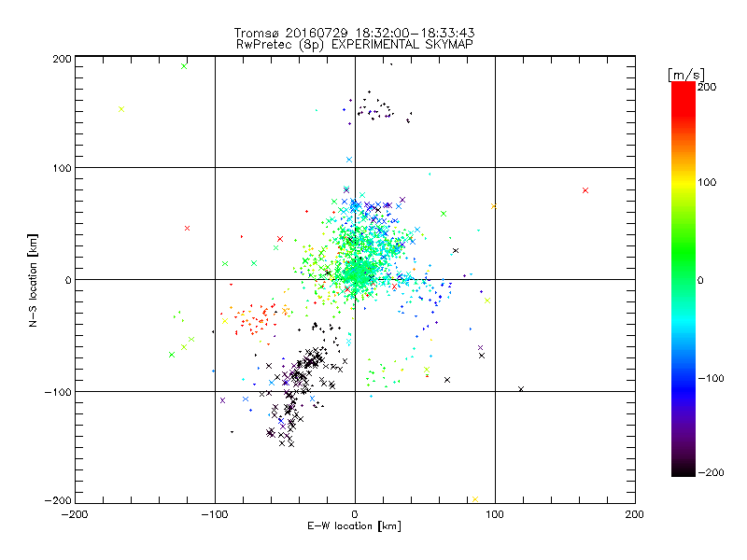747x560 pixels.
Task: Select the red X marker at far right
Action: point(585,190)
